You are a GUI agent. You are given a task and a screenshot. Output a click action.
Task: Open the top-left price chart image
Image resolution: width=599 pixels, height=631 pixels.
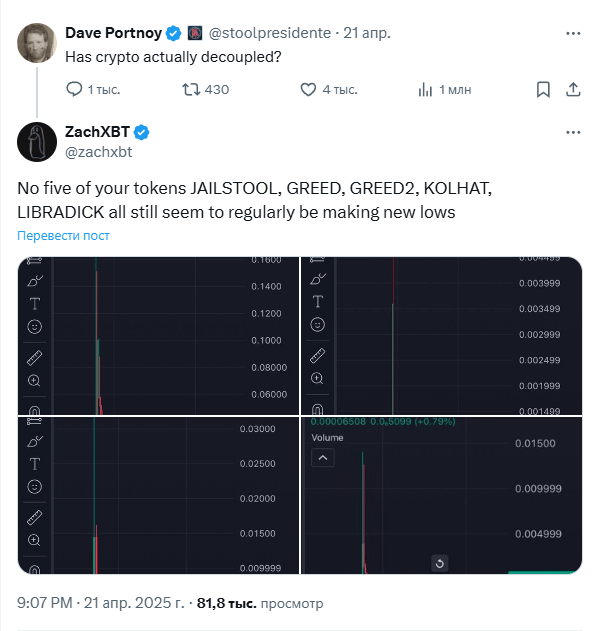point(158,336)
